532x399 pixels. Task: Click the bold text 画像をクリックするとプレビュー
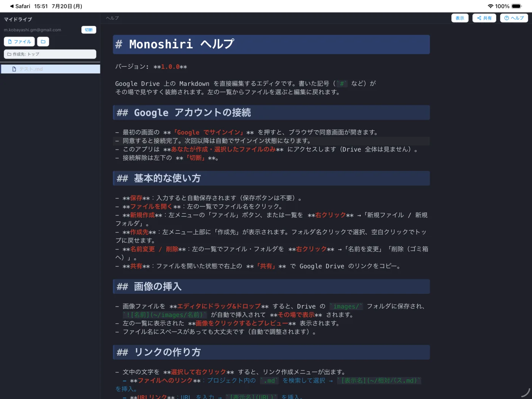pyautogui.click(x=242, y=323)
